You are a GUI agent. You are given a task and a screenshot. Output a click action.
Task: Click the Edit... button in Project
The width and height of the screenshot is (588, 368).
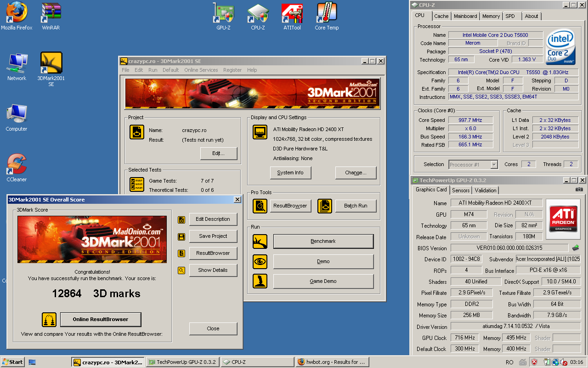click(x=219, y=153)
